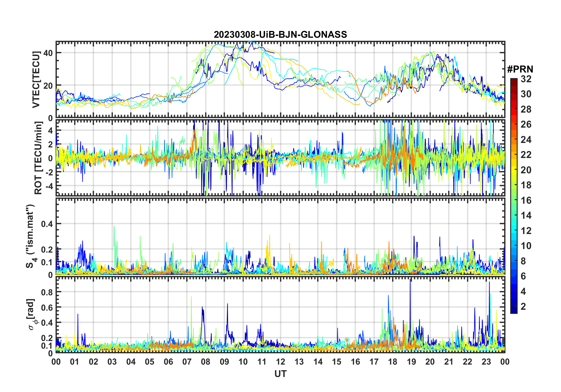Select the 16 label on PRN colorbar
Viewport: 561px width, 392px height.
tap(526, 200)
